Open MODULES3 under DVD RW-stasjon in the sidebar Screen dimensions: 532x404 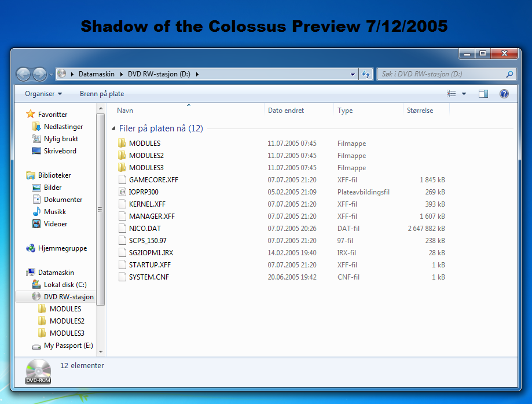click(x=67, y=333)
